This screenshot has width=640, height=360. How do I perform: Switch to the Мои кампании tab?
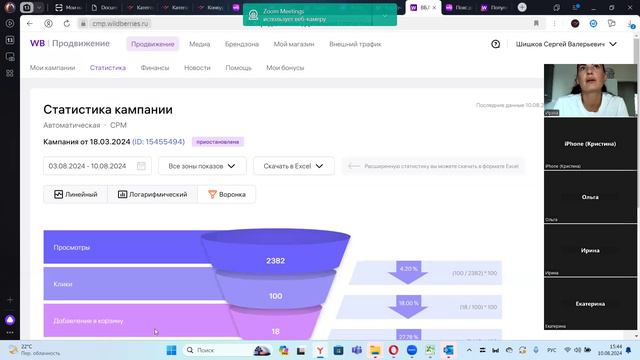coord(52,68)
